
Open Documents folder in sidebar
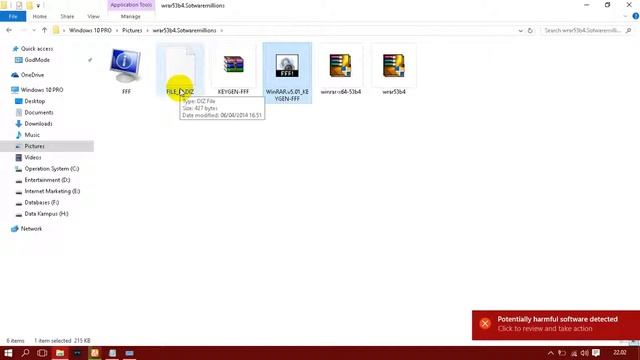[x=39, y=112]
